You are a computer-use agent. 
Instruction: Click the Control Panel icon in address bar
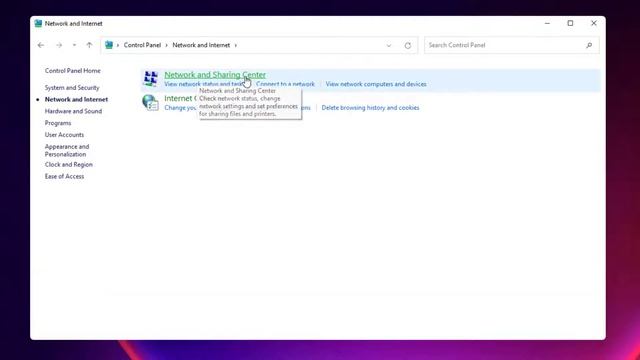click(109, 45)
